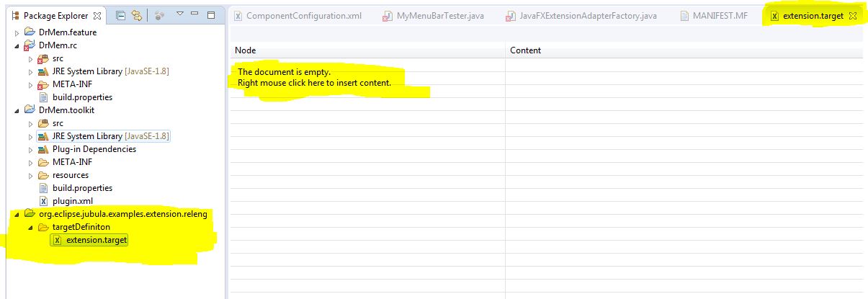Click the JRE library icon under DrMem.rc
The height and width of the screenshot is (299, 868).
click(43, 71)
